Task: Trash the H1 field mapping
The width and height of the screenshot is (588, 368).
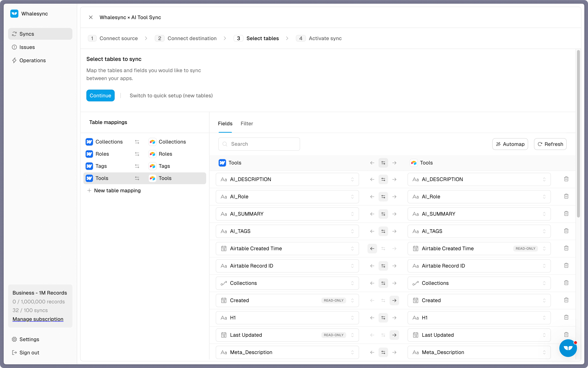Action: point(566,317)
